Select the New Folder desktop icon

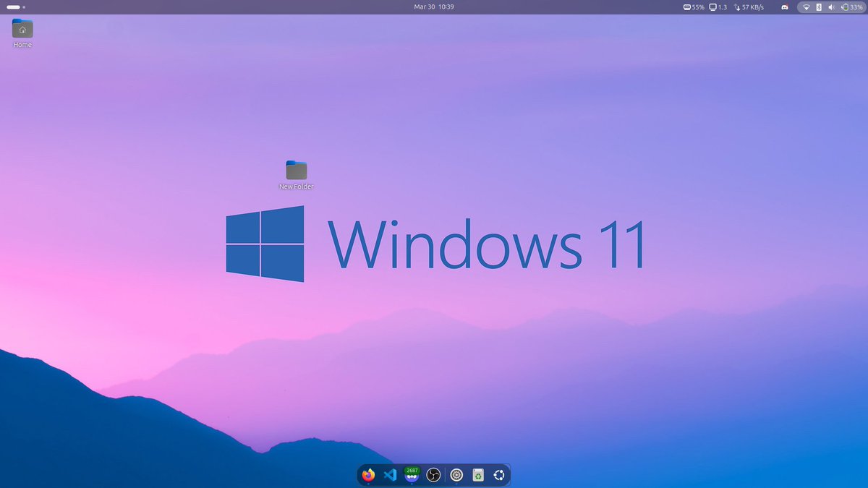[x=297, y=175]
